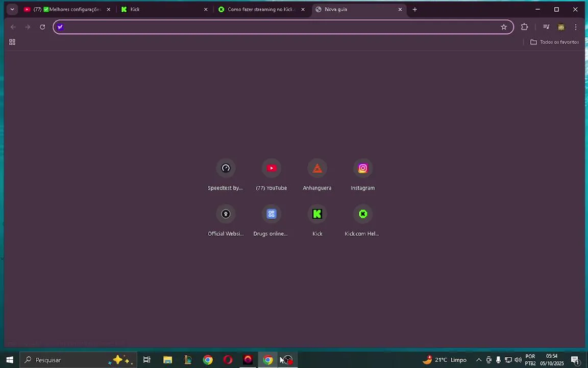This screenshot has width=588, height=368.
Task: Click the Pesquisar taskbar search box
Action: (79, 360)
